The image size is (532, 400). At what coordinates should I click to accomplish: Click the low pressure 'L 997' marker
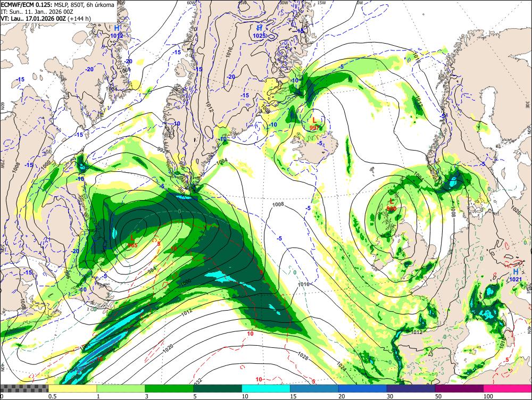click(x=314, y=123)
